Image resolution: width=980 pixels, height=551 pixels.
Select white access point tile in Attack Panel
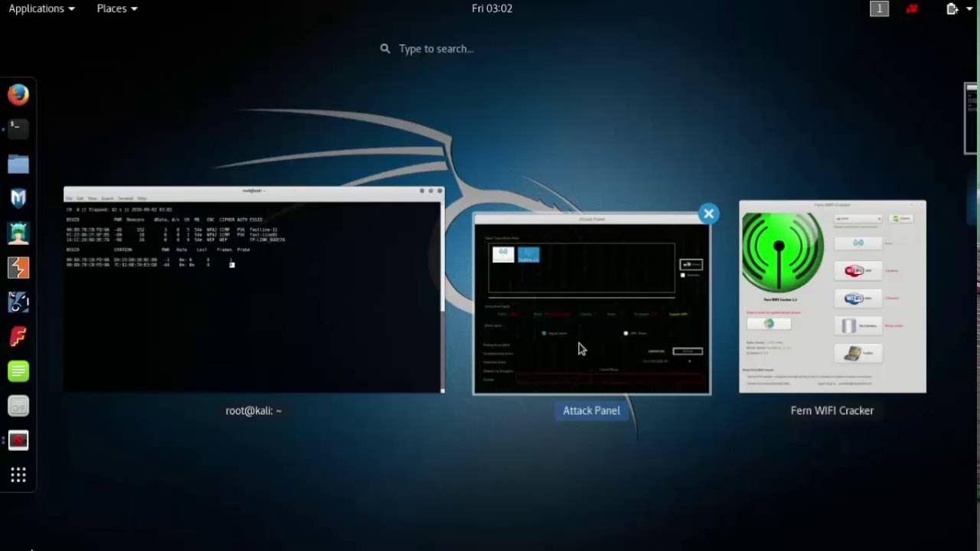[503, 254]
